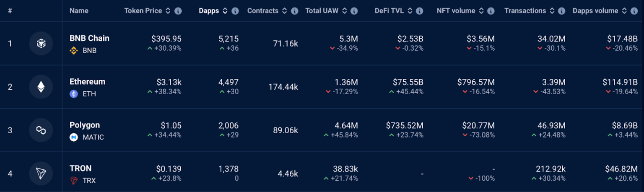Select the Polygon row's 2,006 Dapps value

click(x=228, y=125)
